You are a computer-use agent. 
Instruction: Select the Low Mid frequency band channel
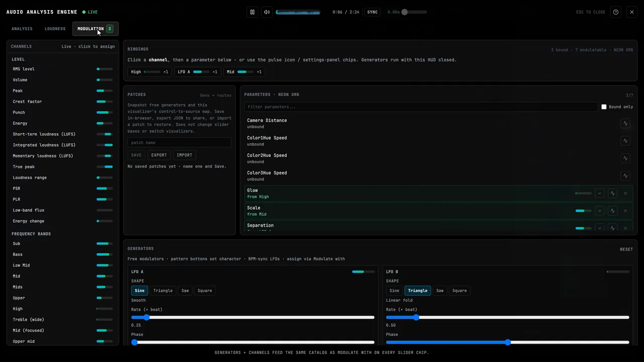(62, 265)
